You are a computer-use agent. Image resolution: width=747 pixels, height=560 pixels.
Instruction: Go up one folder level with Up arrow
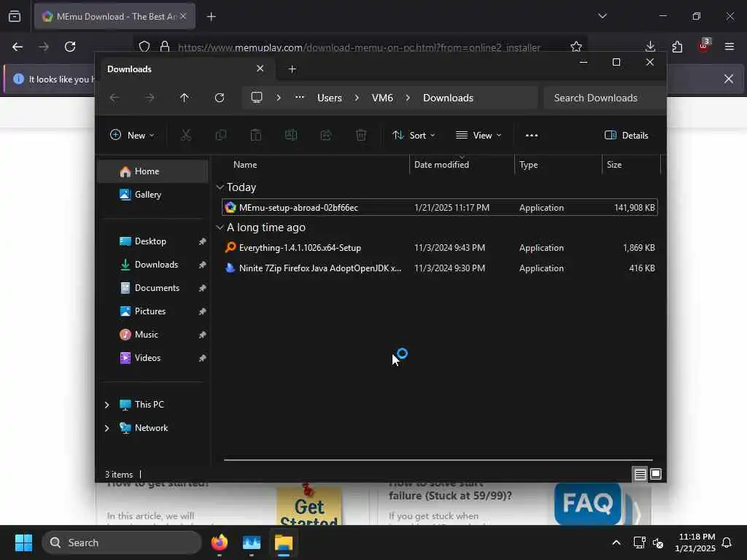(x=185, y=98)
